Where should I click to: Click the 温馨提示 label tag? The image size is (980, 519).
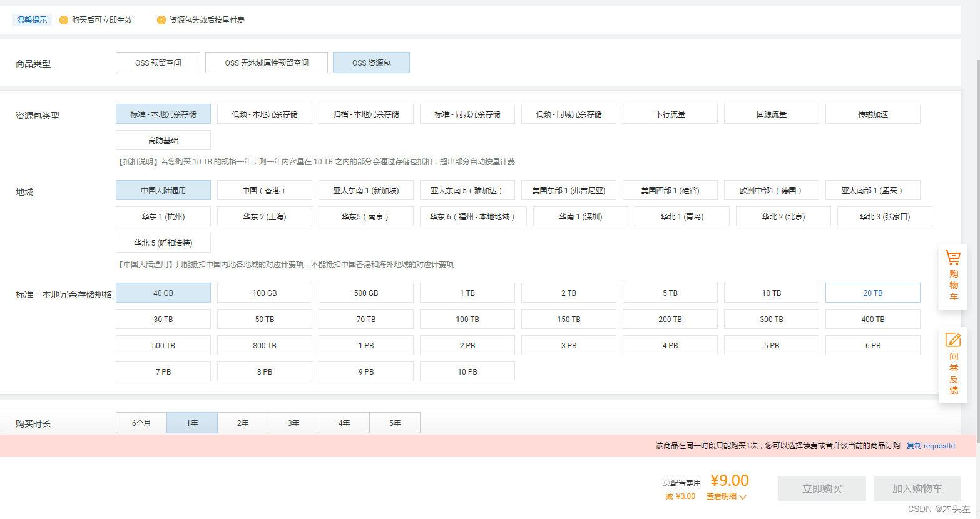coord(32,20)
